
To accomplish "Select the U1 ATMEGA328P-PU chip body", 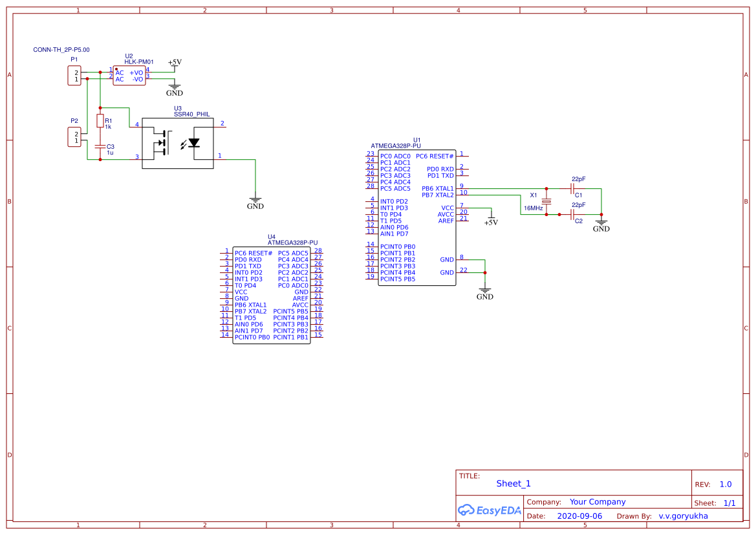I will (417, 217).
